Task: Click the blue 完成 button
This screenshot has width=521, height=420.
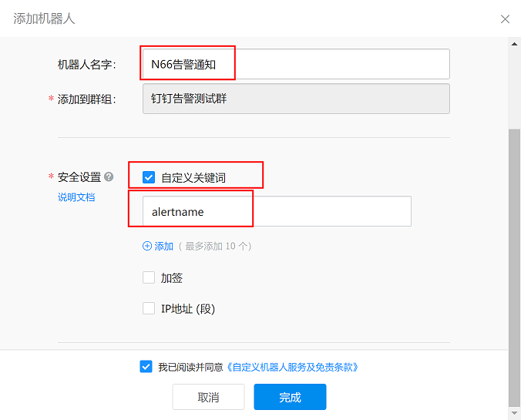Action: [290, 397]
